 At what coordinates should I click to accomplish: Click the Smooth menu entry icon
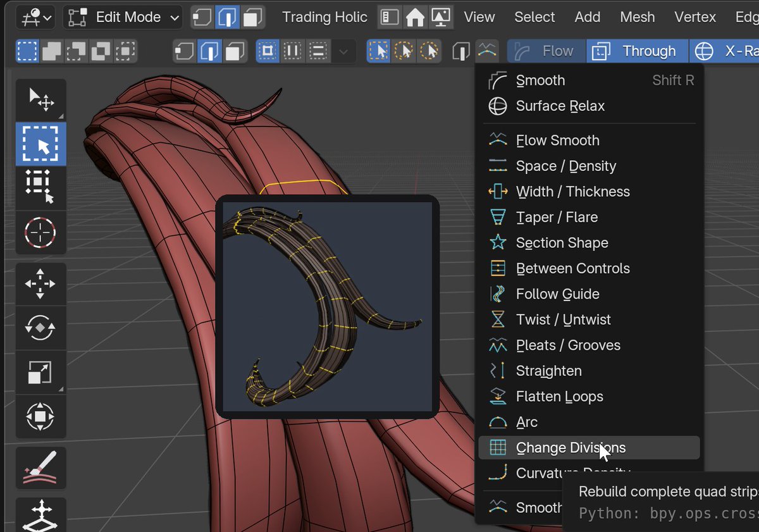tap(498, 80)
